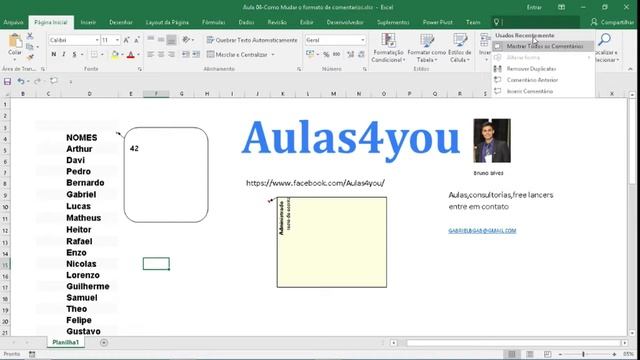The image size is (640, 360).
Task: Open Formatação Condicional menu
Action: [x=388, y=48]
